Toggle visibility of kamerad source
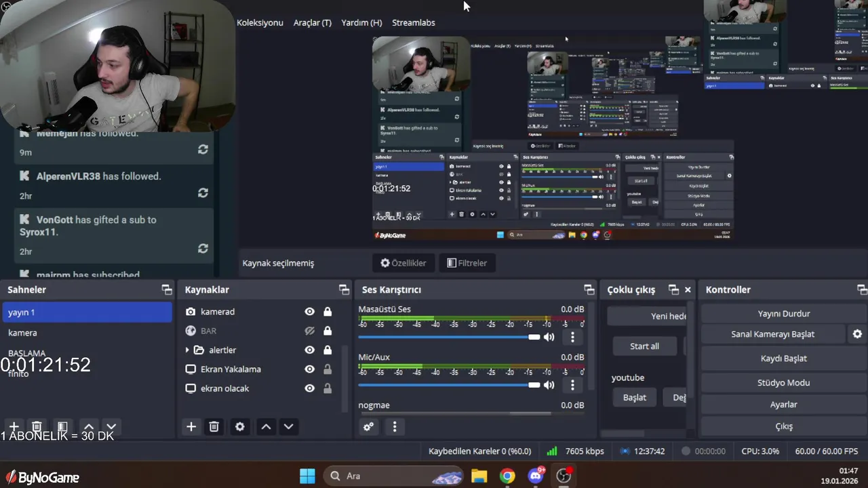The height and width of the screenshot is (488, 868). click(310, 312)
